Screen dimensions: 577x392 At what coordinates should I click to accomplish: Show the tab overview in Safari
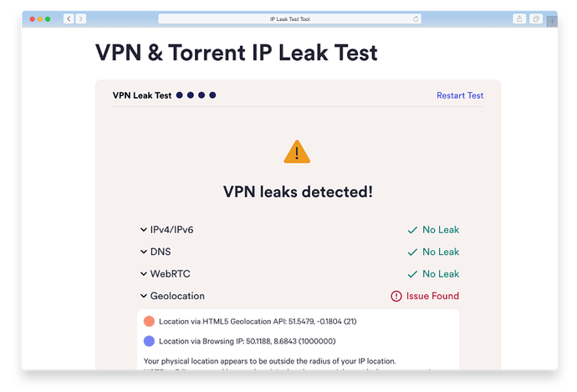click(x=535, y=18)
